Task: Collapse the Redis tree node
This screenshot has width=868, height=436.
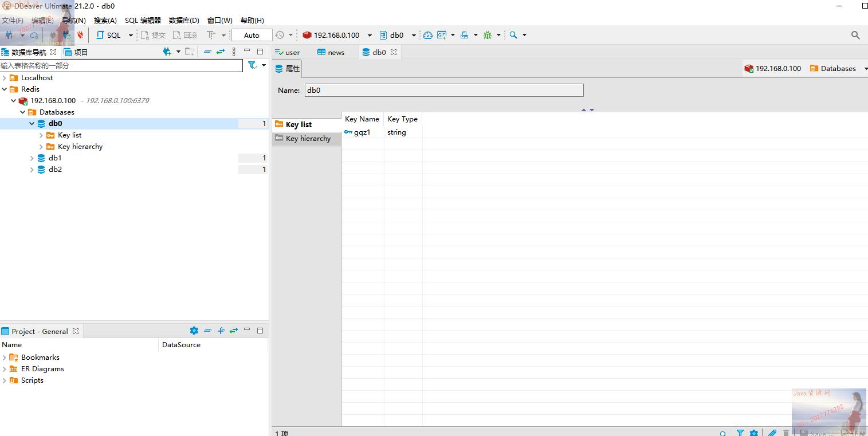Action: 5,89
